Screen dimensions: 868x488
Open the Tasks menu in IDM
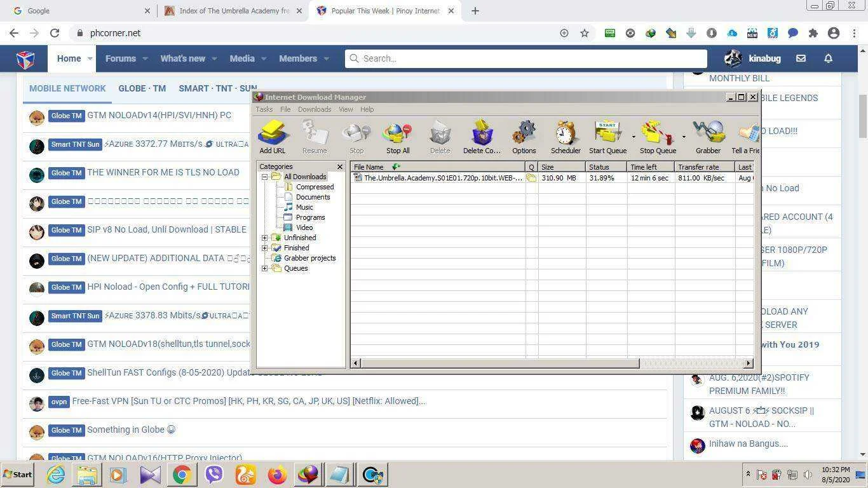click(264, 109)
